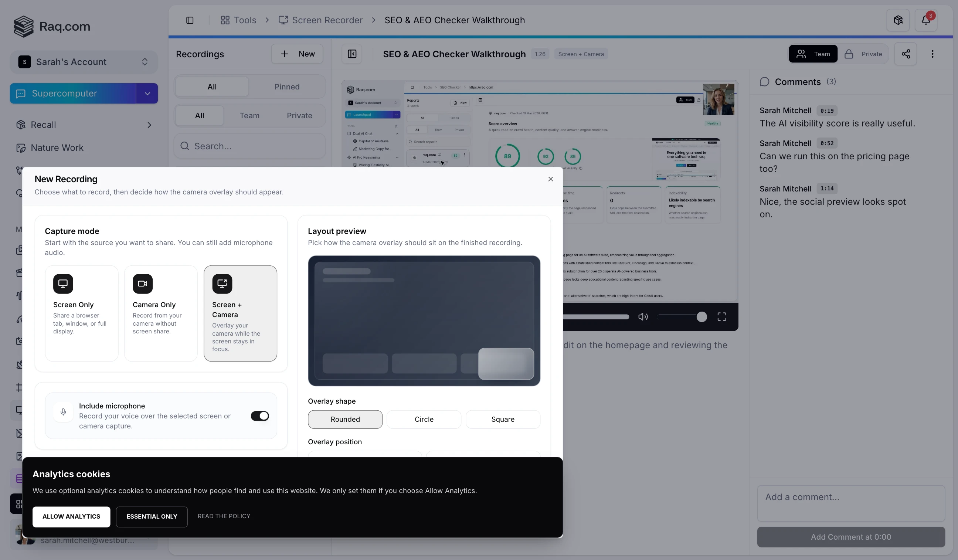The width and height of the screenshot is (958, 560).
Task: Set recording visibility to Team
Action: 813,54
